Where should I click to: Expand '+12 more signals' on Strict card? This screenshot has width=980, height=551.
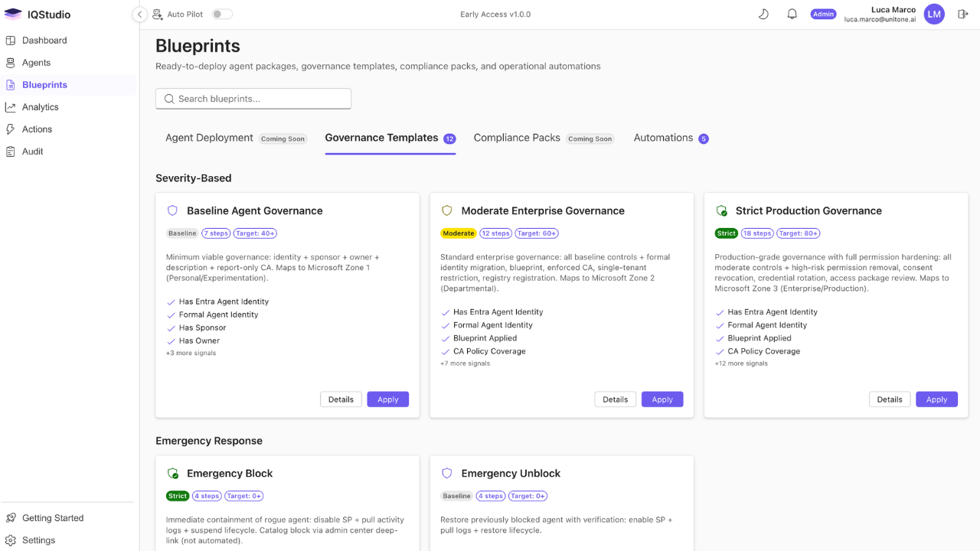[741, 364]
